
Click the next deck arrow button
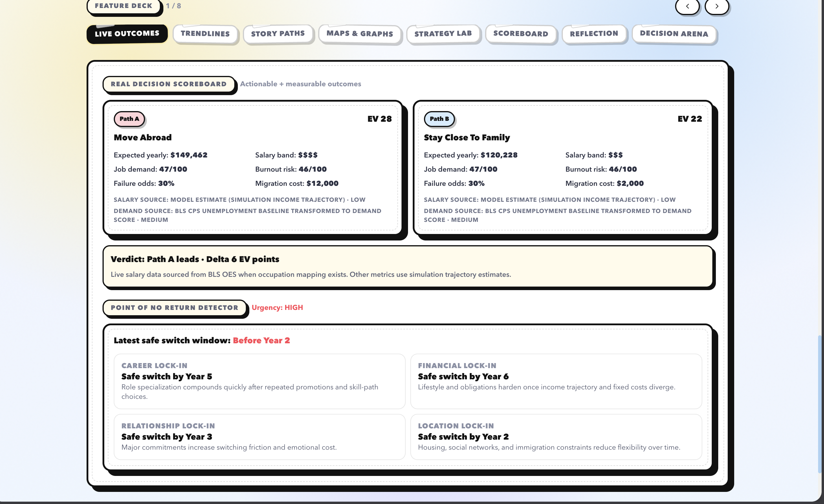pos(717,6)
